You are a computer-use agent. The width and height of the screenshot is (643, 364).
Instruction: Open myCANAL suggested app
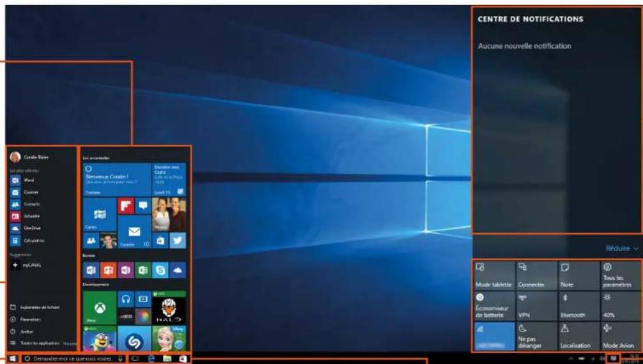26,265
